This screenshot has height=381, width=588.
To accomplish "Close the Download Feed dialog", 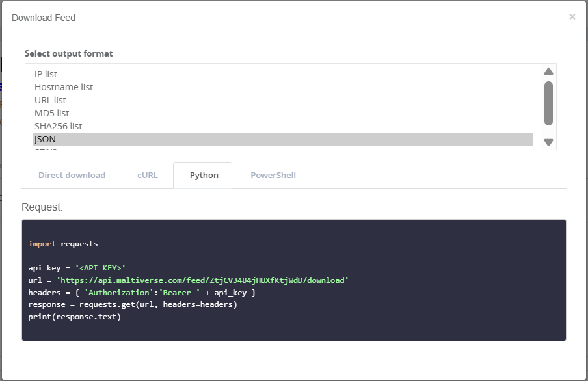I will pyautogui.click(x=572, y=17).
